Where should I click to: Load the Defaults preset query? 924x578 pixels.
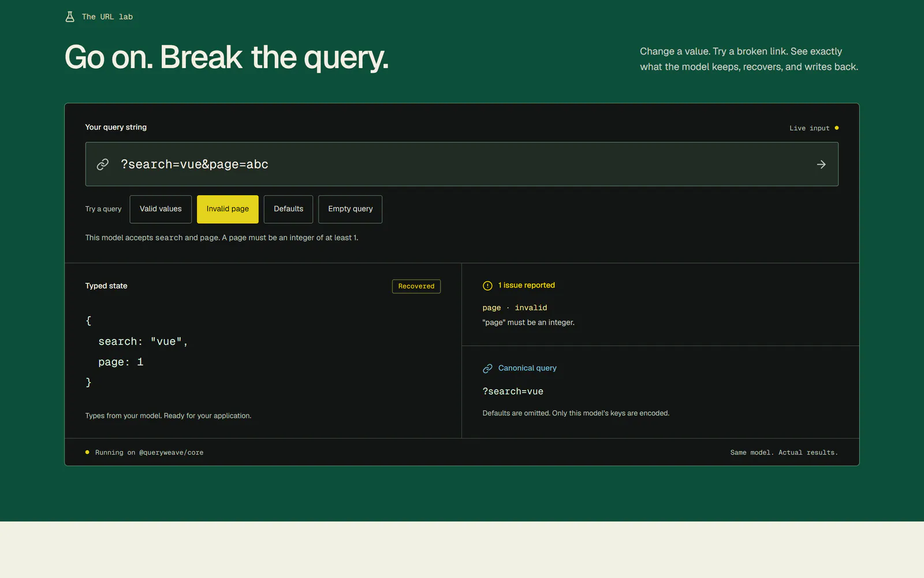pos(288,209)
